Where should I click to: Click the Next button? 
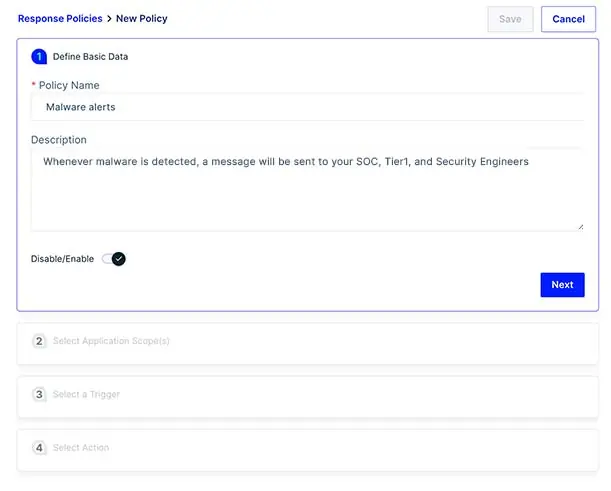(562, 285)
